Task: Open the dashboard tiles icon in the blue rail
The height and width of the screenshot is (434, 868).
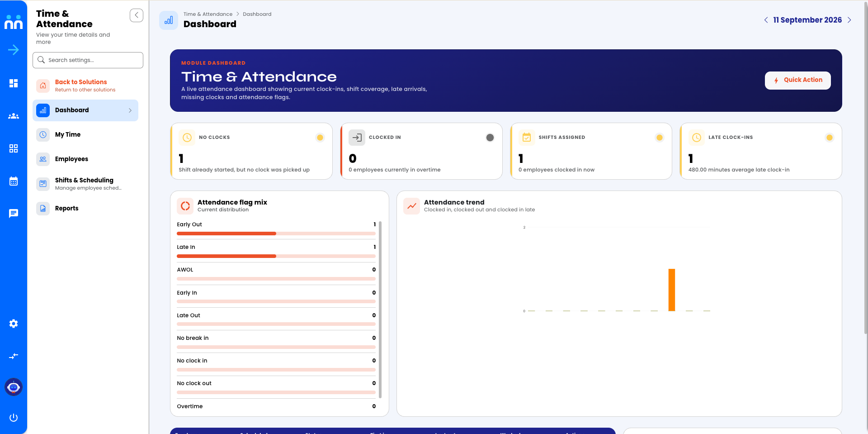Action: tap(14, 83)
